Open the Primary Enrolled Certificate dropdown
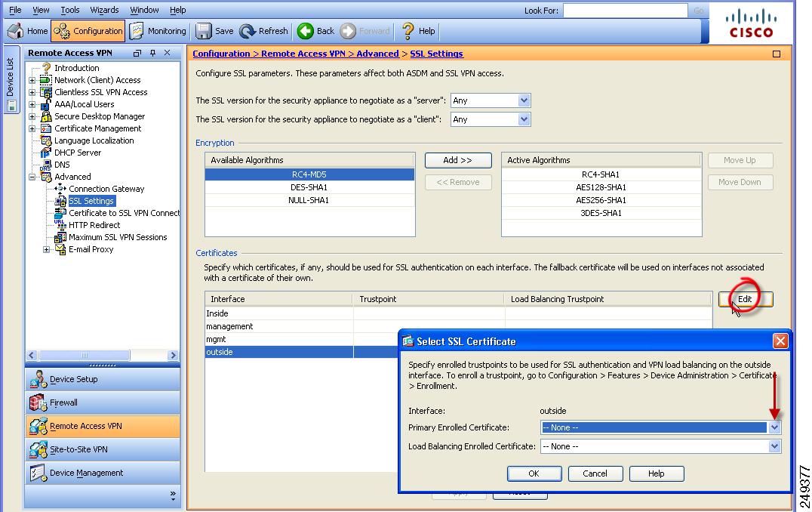Image resolution: width=812 pixels, height=512 pixels. [x=774, y=427]
